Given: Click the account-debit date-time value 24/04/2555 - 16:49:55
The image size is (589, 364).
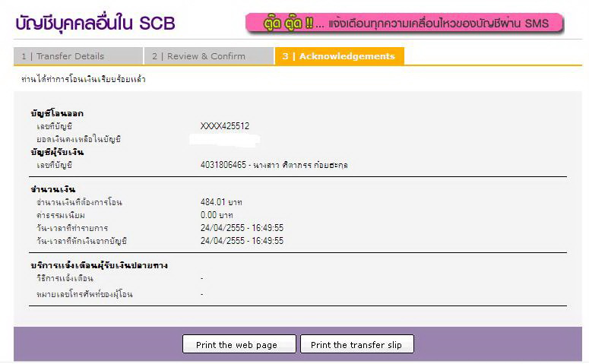Looking at the screenshot, I should pyautogui.click(x=242, y=241).
